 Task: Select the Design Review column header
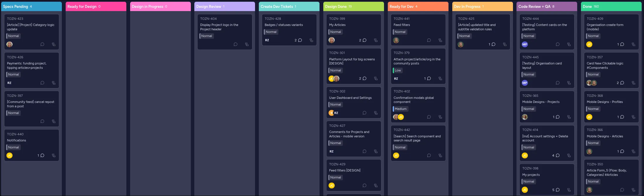(x=225, y=6)
